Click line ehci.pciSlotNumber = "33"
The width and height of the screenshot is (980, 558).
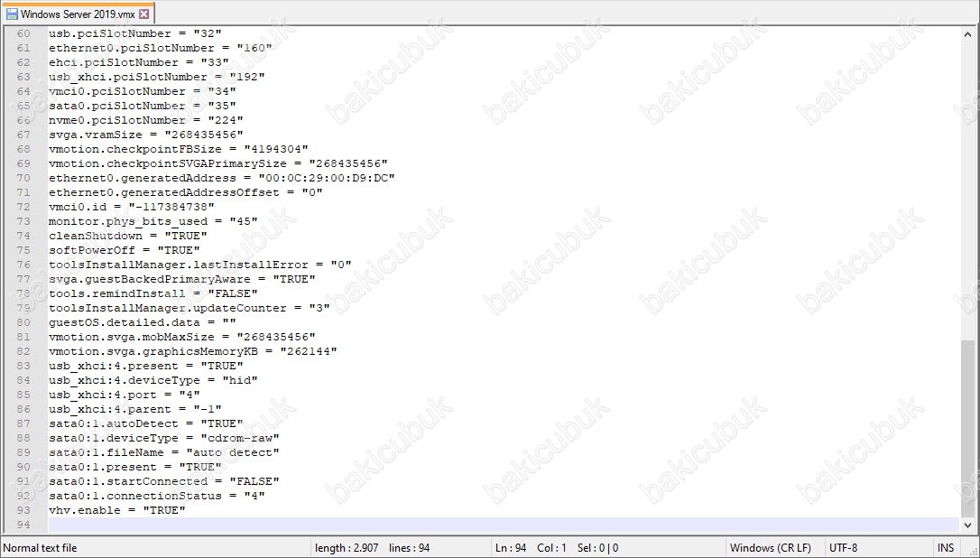pyautogui.click(x=139, y=62)
